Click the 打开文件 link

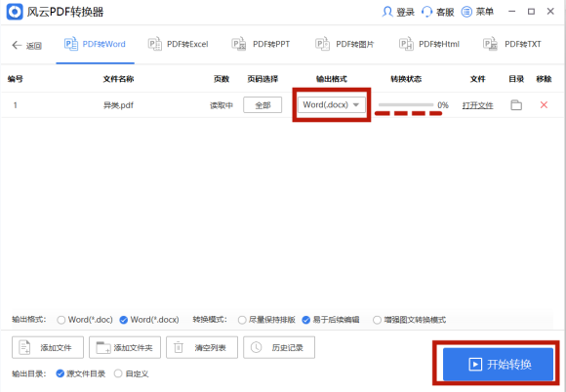[x=477, y=105]
